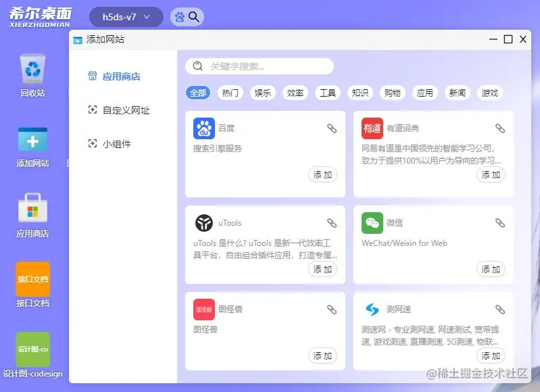
Task: Click the 微信 green app icon
Action: (372, 223)
